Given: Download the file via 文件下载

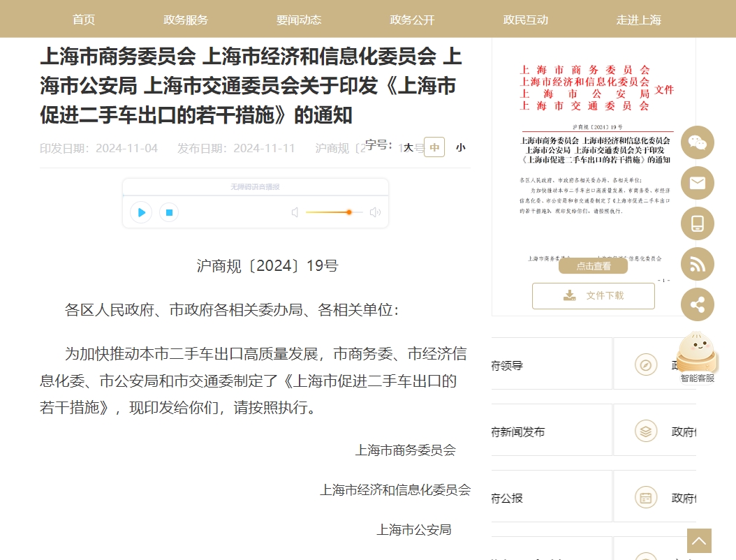Looking at the screenshot, I should click(x=593, y=295).
